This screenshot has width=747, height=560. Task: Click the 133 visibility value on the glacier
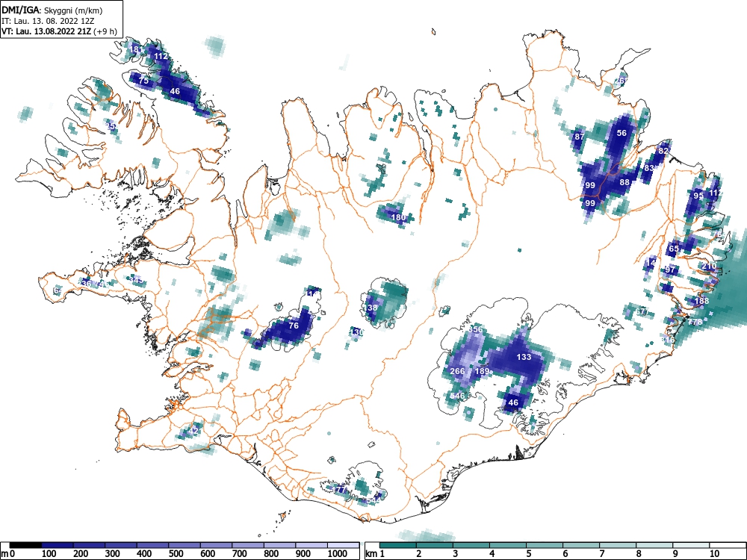pos(524,357)
